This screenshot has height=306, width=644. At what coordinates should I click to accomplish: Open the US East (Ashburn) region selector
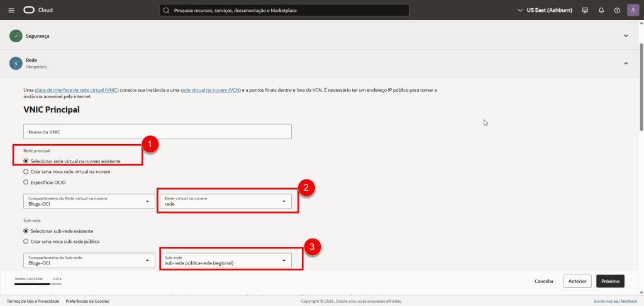tap(545, 10)
